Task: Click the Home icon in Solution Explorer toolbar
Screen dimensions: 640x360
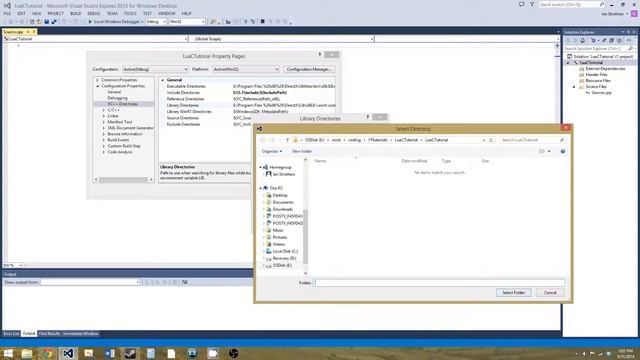Action: (582, 40)
